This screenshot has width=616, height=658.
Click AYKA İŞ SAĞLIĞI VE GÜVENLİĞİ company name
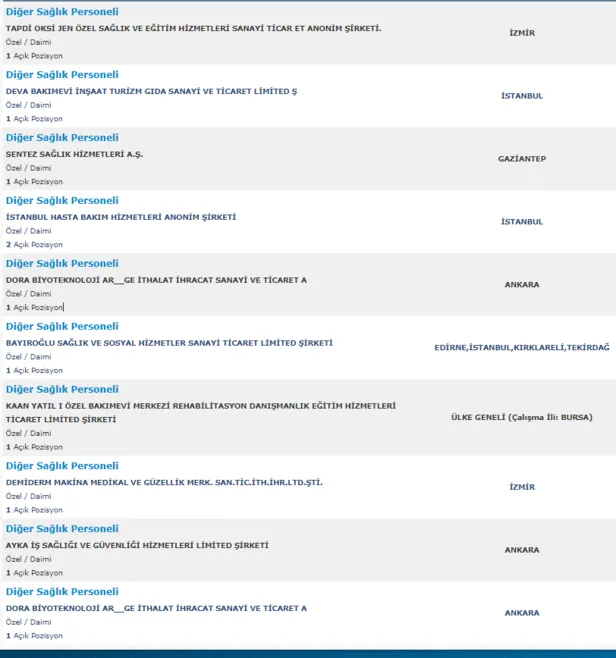tap(137, 546)
